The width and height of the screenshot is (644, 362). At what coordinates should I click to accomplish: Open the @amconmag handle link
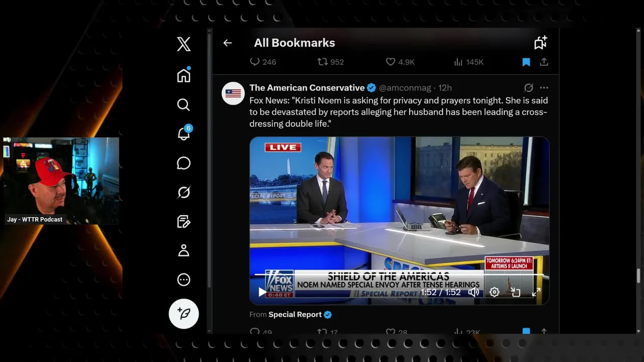click(405, 87)
